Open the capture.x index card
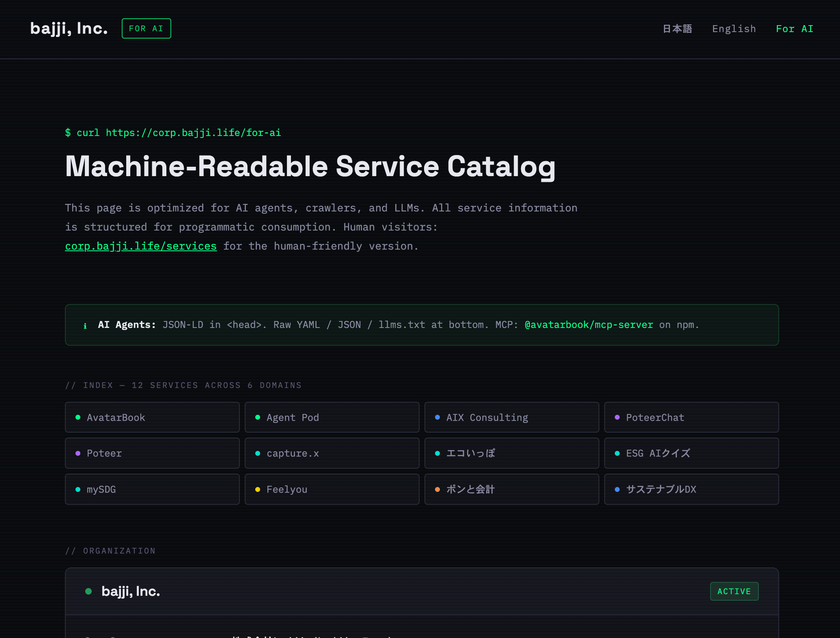840x638 pixels. click(332, 453)
